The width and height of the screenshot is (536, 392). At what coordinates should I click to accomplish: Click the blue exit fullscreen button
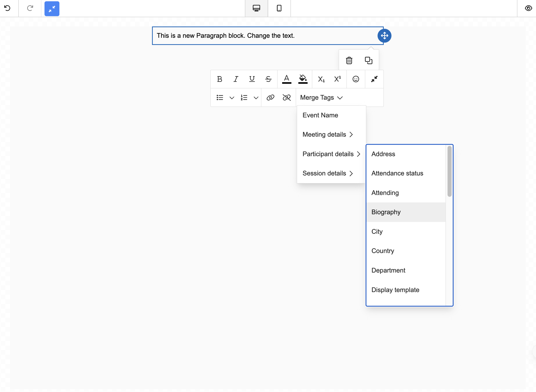52,9
